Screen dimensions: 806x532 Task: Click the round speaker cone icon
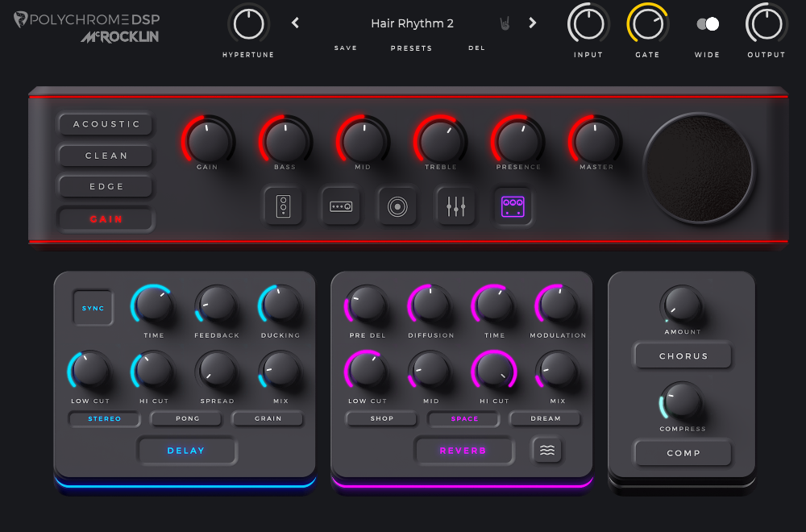397,206
